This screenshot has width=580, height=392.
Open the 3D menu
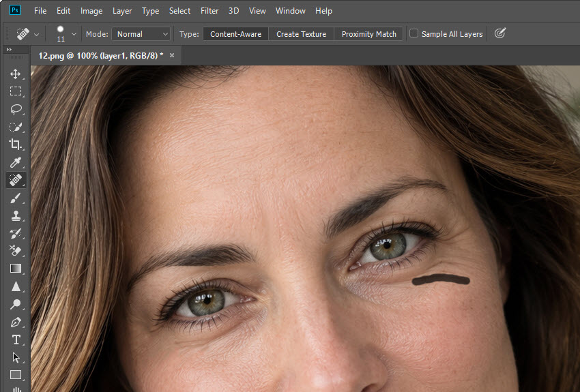pyautogui.click(x=233, y=11)
